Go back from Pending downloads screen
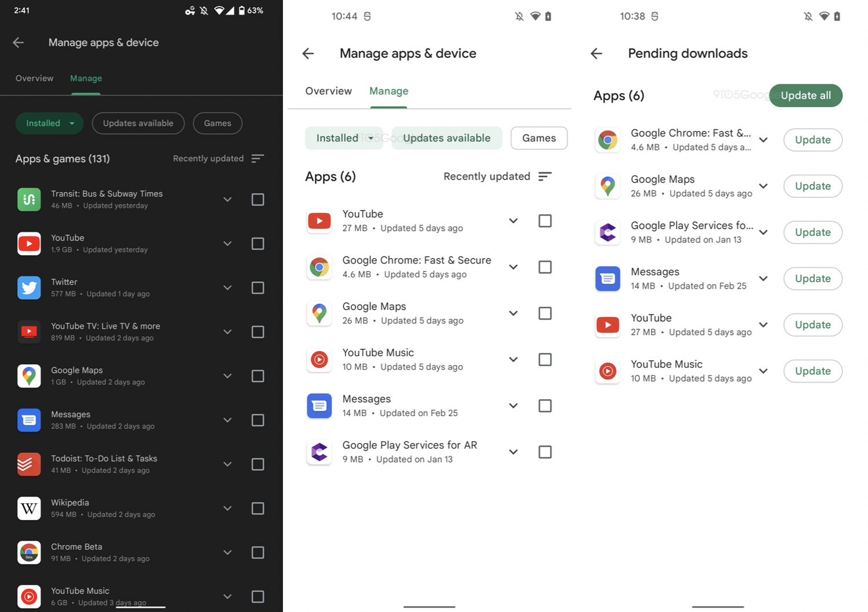The image size is (868, 612). [597, 54]
